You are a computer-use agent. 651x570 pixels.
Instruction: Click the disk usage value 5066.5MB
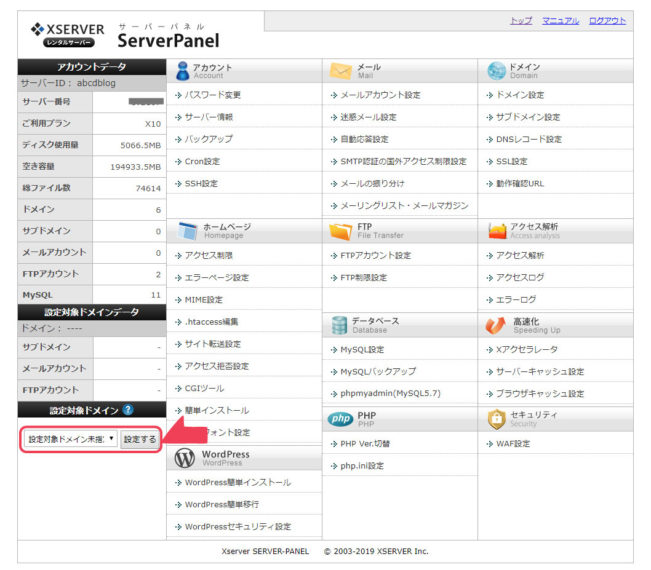point(140,145)
